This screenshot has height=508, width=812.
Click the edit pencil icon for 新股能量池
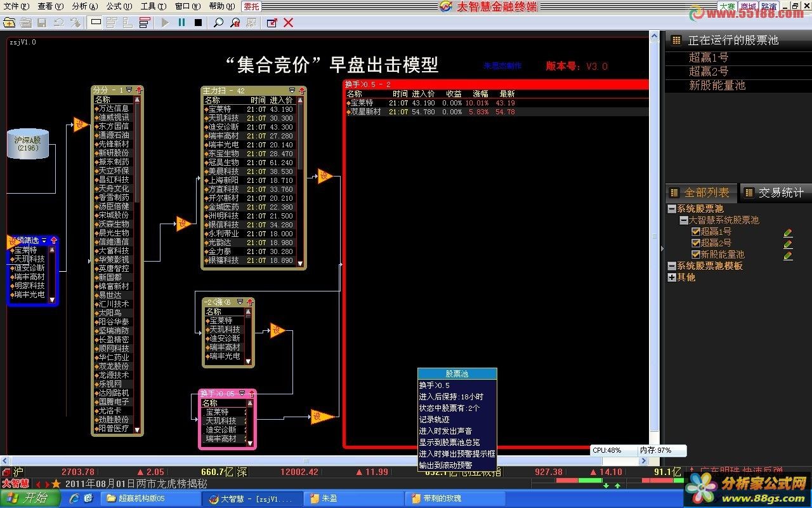coord(788,255)
